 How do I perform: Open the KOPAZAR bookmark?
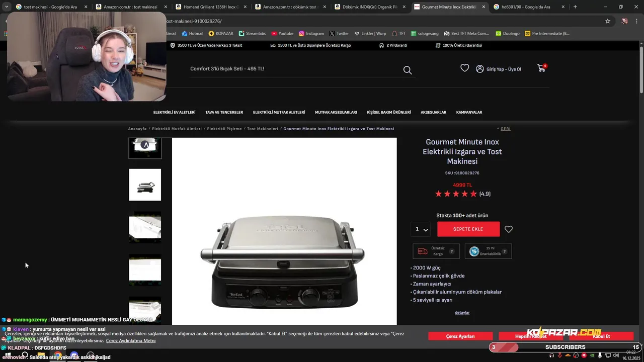pyautogui.click(x=221, y=33)
